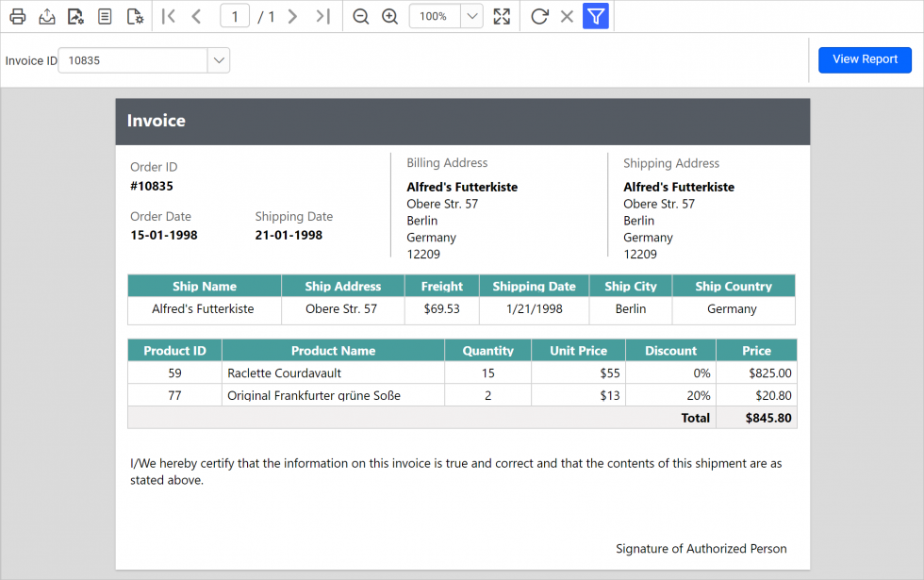Click the Ship Country header
The width and height of the screenshot is (924, 580).
(734, 286)
